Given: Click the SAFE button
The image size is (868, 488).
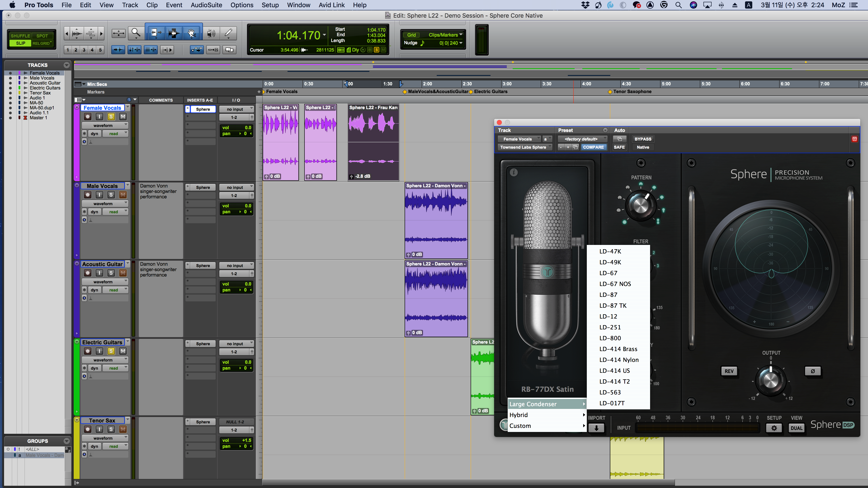Looking at the screenshot, I should (619, 147).
